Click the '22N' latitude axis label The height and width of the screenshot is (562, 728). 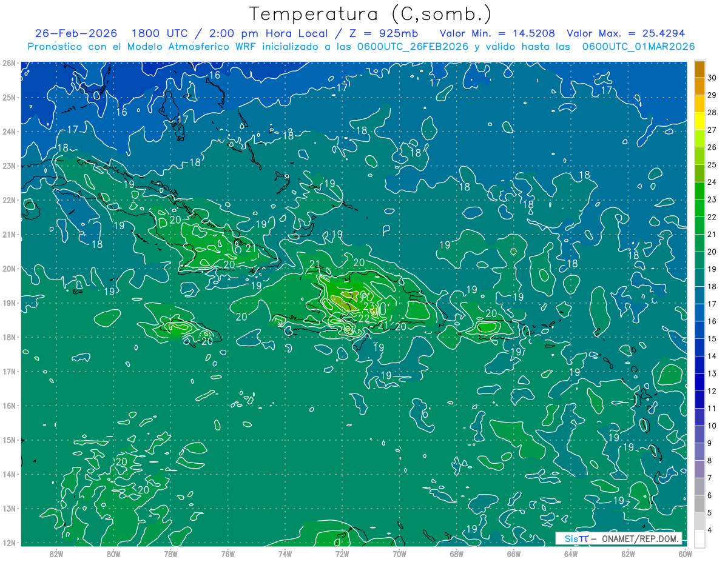(8, 200)
